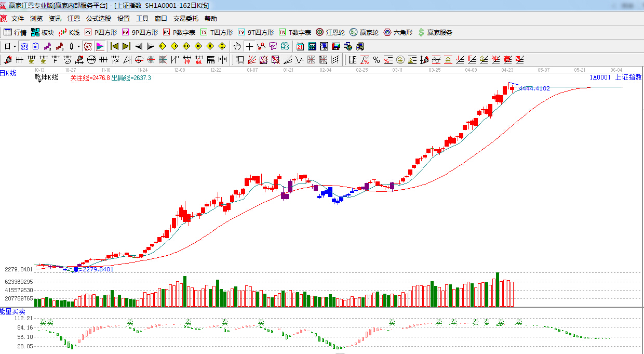The height and width of the screenshot is (354, 644).
Task: Click the calendar icon showing 21
Action: [300, 46]
